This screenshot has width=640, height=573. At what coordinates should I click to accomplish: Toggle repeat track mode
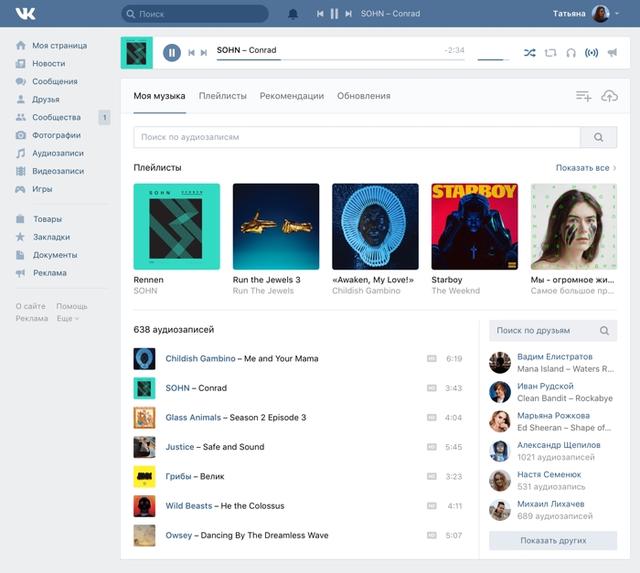pos(550,53)
